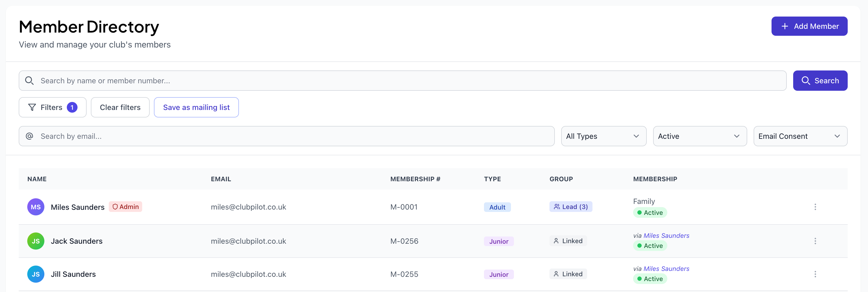The image size is (868, 292).
Task: Click the Search button
Action: click(820, 81)
